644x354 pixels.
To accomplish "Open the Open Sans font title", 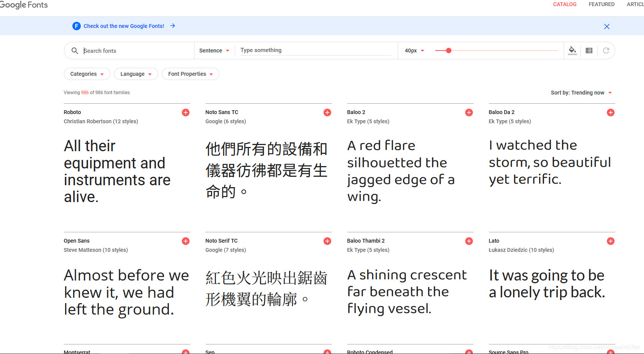I will [77, 241].
